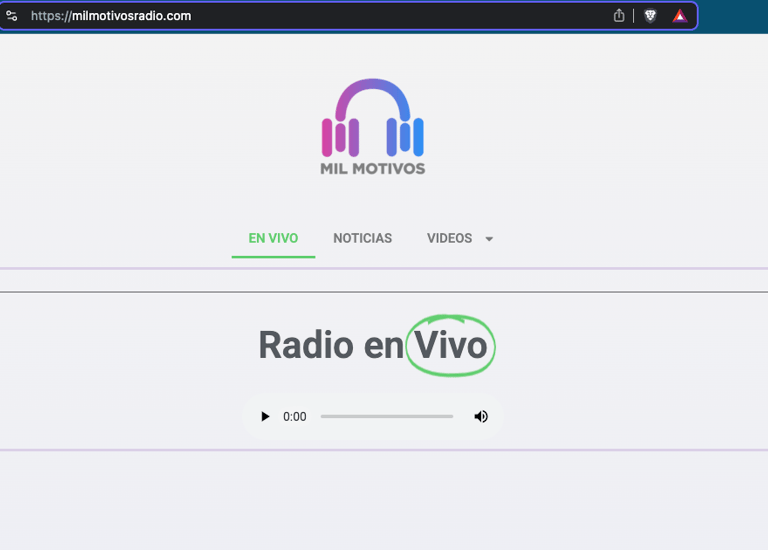Click the share page icon
Image resolution: width=768 pixels, height=550 pixels.
pos(619,16)
